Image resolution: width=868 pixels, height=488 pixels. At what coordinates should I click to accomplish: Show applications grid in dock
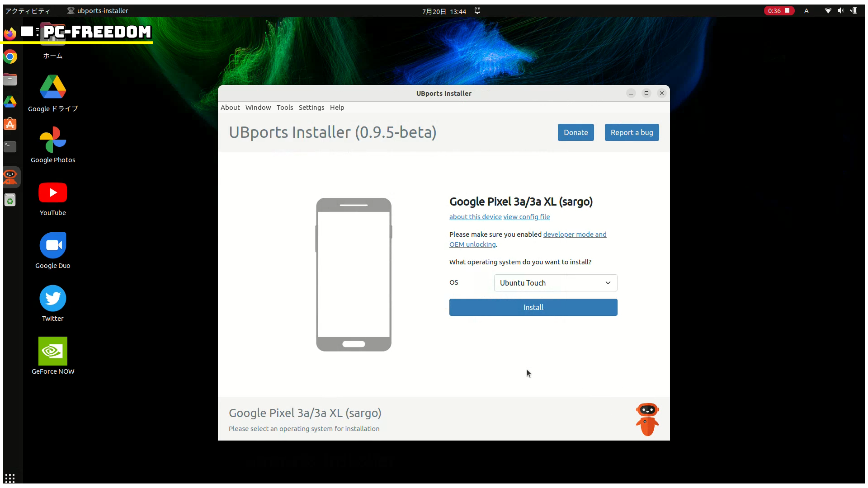click(x=10, y=478)
